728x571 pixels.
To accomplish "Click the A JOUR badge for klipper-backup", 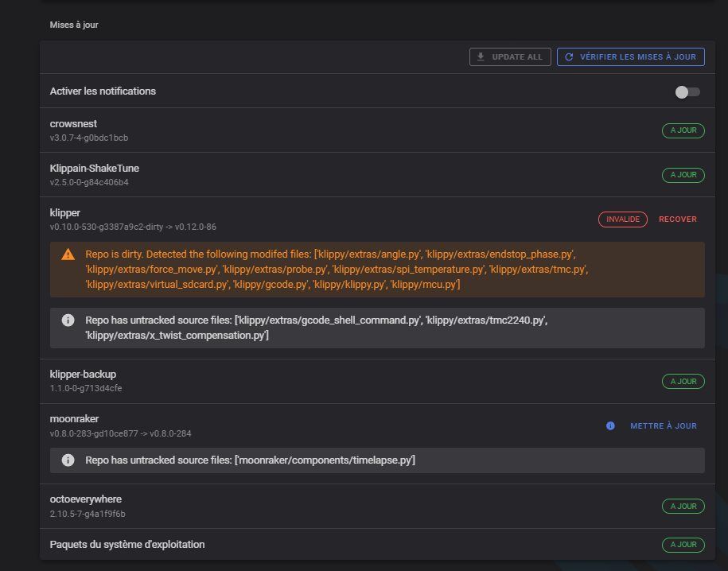I will 683,382.
